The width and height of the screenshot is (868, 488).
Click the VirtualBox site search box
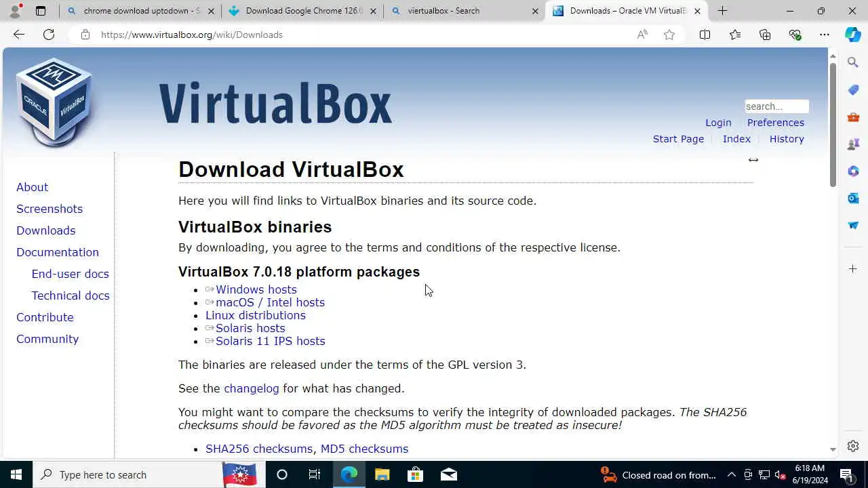click(x=776, y=106)
